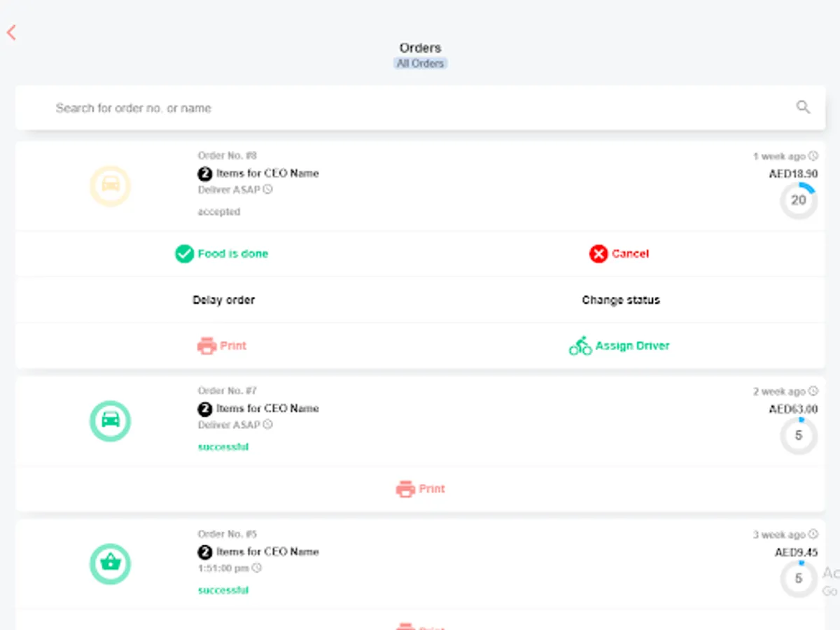
Task: Click Items for CEO Name on Order #8
Action: 267,173
